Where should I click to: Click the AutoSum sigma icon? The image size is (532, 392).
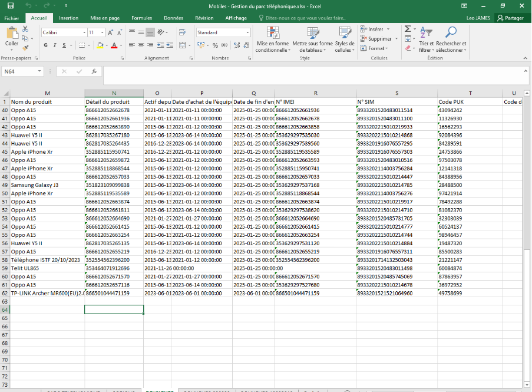pos(407,29)
